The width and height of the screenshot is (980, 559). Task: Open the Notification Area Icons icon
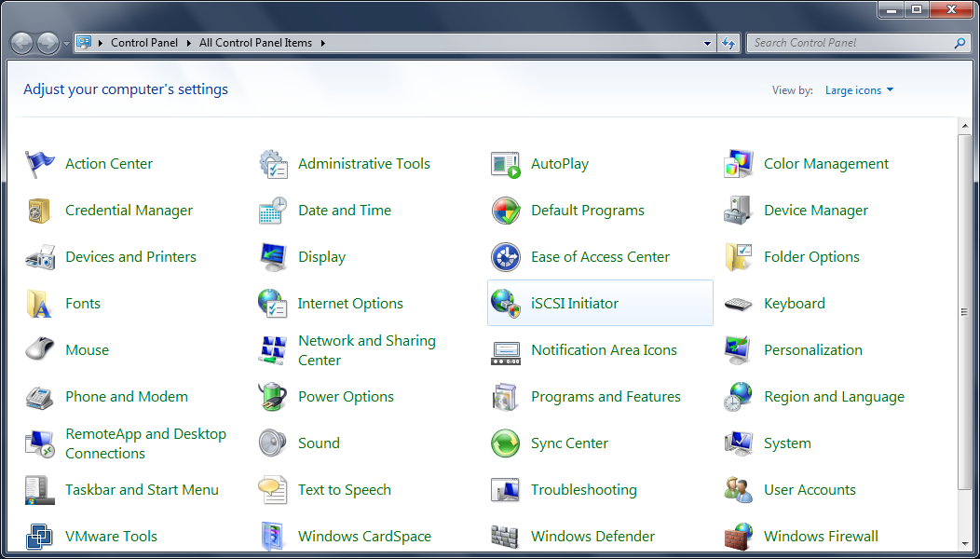coord(506,353)
